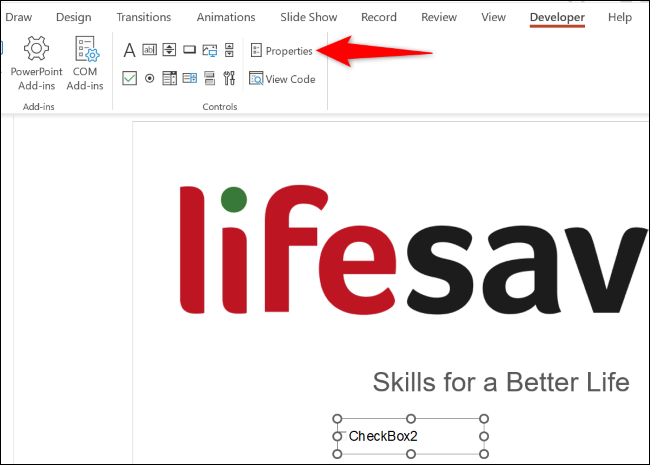Open COM Add-ins dialog
The width and height of the screenshot is (650, 465).
(85, 63)
